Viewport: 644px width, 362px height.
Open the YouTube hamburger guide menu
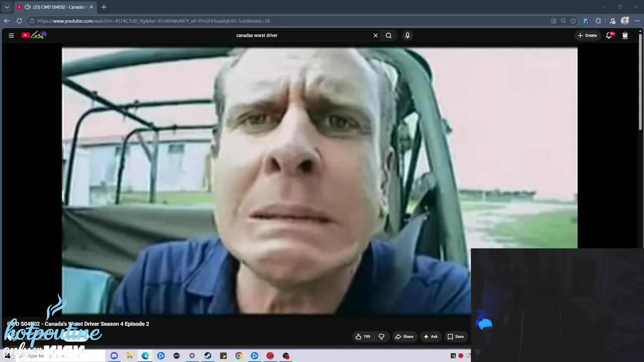11,35
